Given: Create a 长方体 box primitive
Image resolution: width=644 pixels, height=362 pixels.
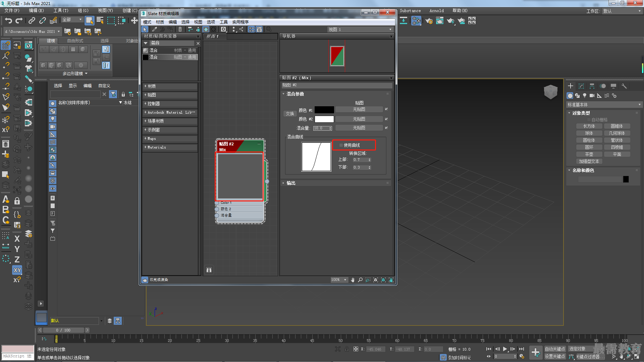Looking at the screenshot, I should (589, 126).
